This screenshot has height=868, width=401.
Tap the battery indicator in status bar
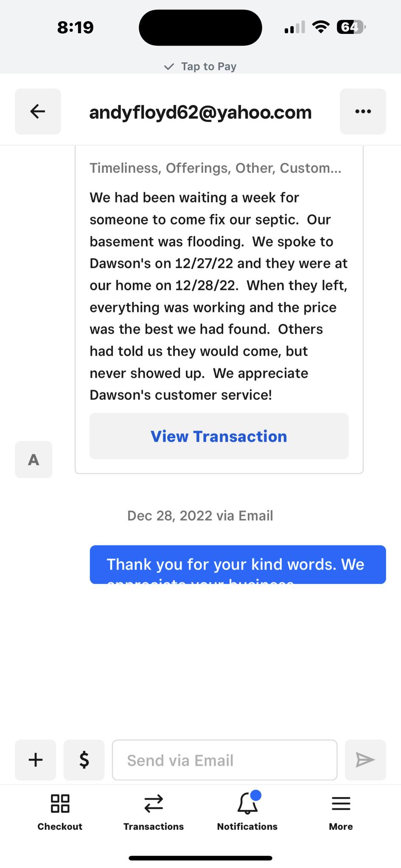pyautogui.click(x=351, y=28)
